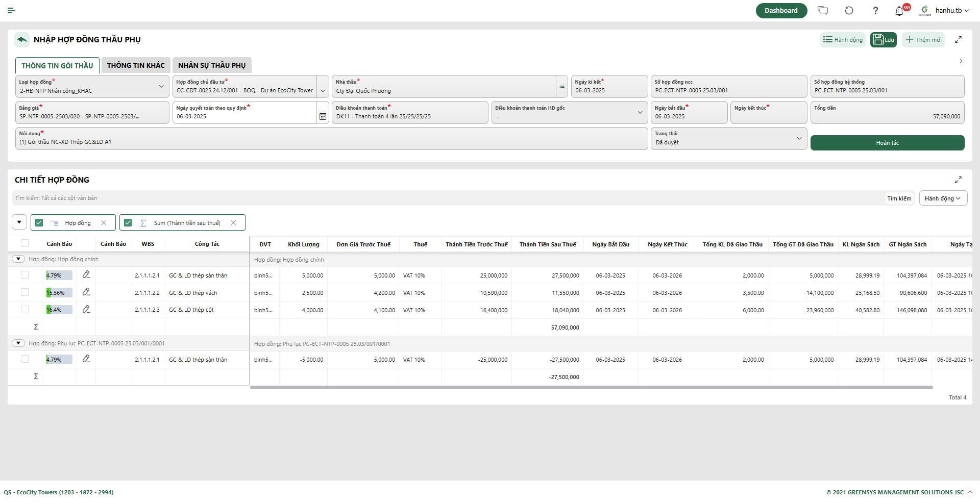This screenshot has width=980, height=503.
Task: Click the 16.4% progress bar
Action: coord(59,310)
